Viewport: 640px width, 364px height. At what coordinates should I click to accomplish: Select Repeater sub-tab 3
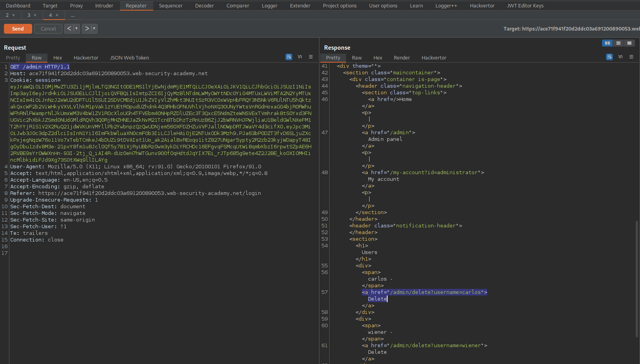pos(29,15)
